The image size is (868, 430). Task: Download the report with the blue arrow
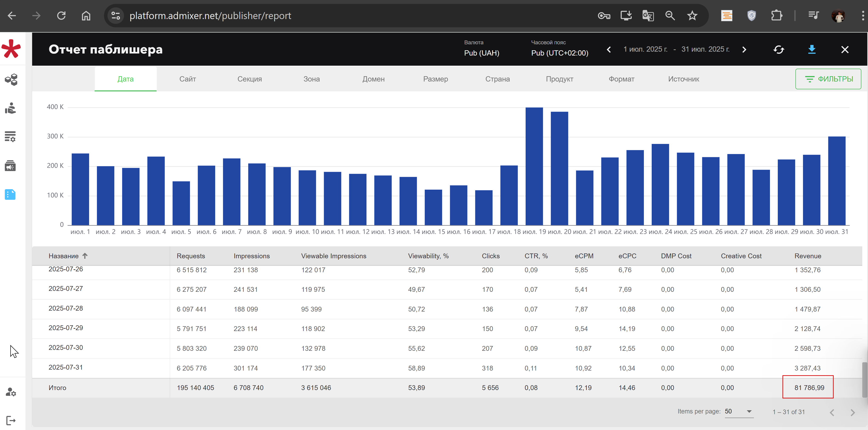pyautogui.click(x=812, y=50)
